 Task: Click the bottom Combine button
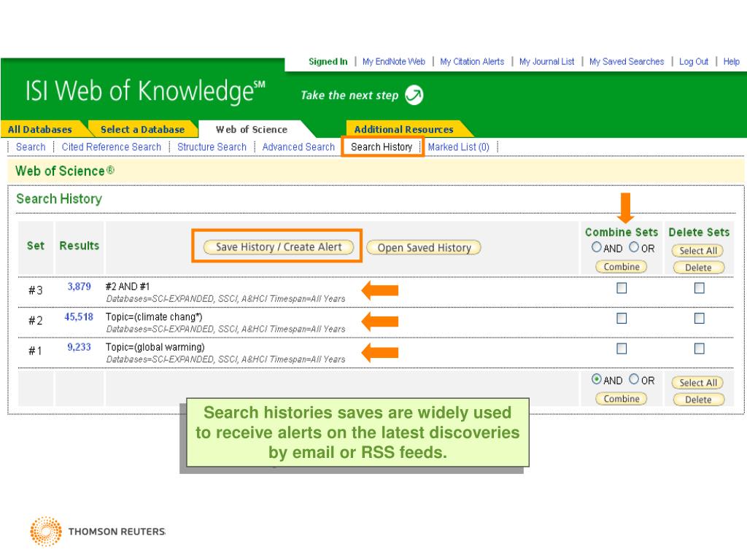point(622,399)
